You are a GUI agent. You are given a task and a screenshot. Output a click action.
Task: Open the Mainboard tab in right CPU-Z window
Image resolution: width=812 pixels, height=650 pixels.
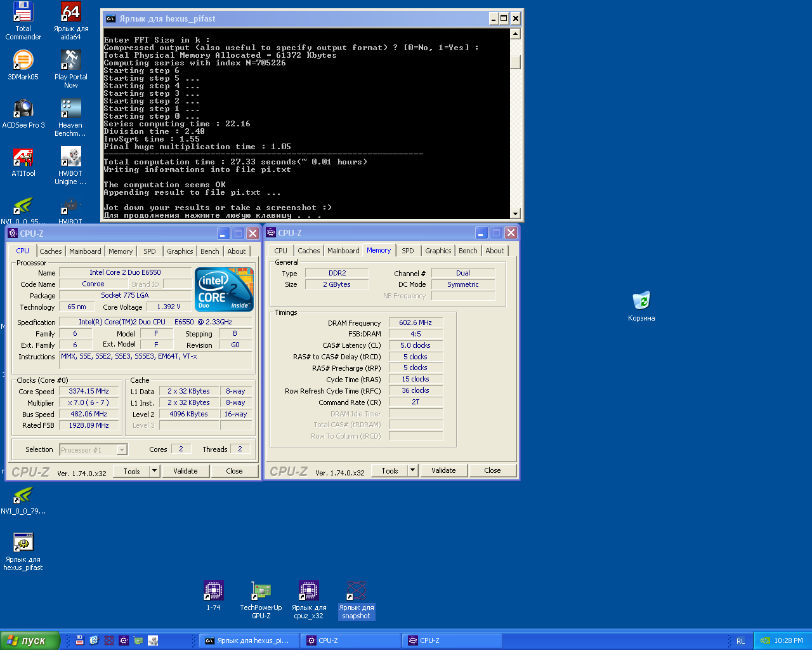(343, 251)
